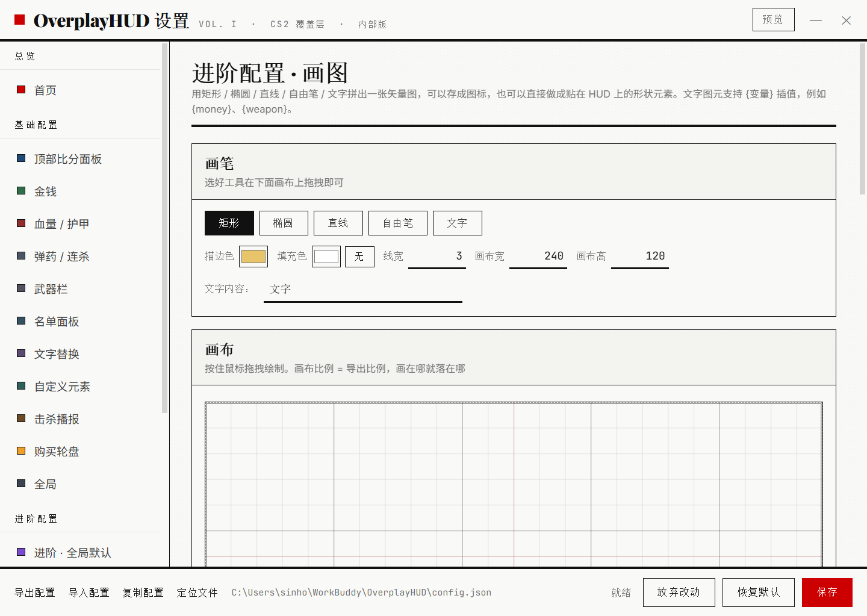Open the 首页 page
Viewport: 867px width, 616px height.
[81, 90]
